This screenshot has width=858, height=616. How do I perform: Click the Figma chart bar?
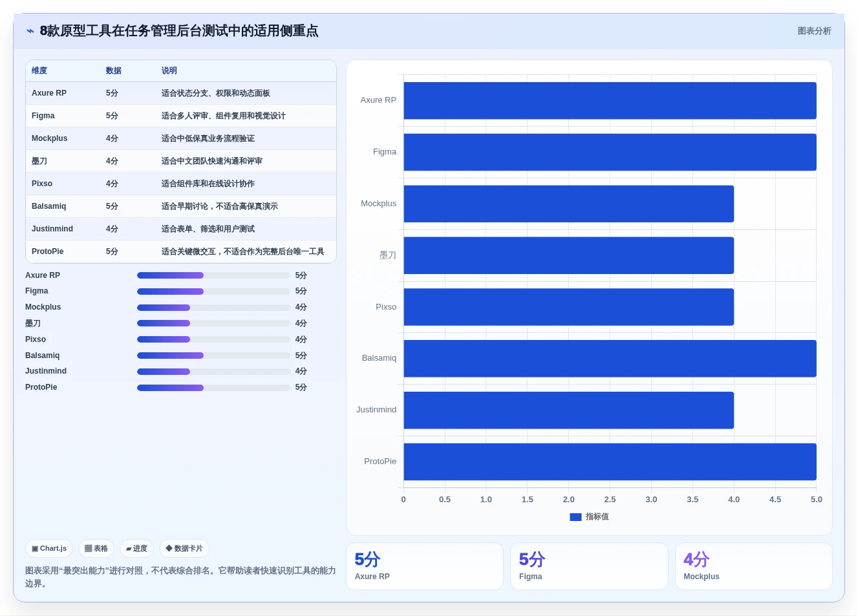point(610,152)
